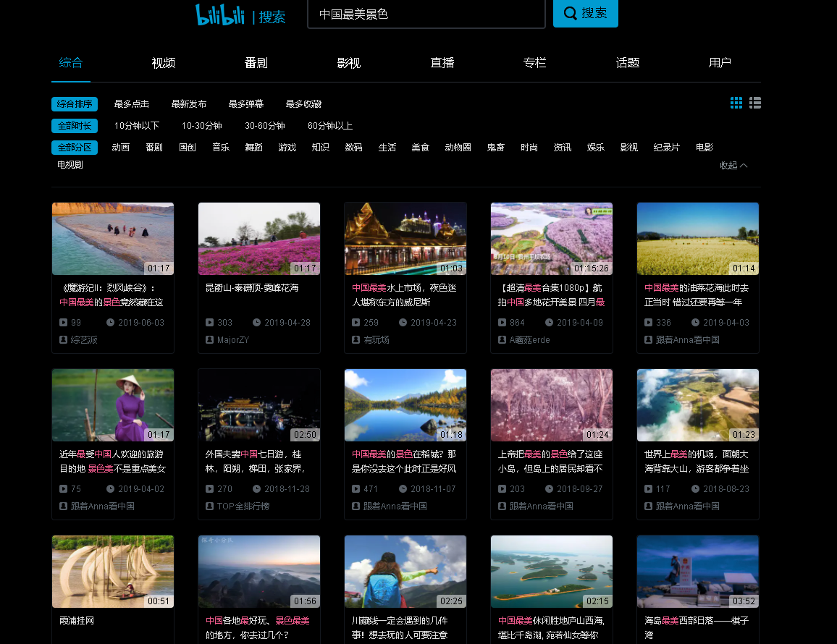This screenshot has width=837, height=644.
Task: Open the 01:15:26 aerial flower compilation thumbnail
Action: pyautogui.click(x=552, y=239)
